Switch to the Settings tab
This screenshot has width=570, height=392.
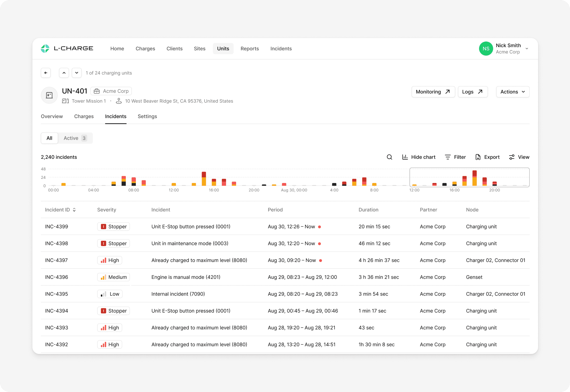(x=147, y=116)
